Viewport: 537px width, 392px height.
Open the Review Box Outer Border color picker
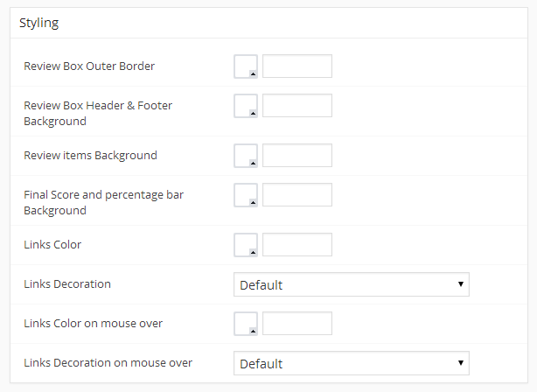pyautogui.click(x=246, y=66)
